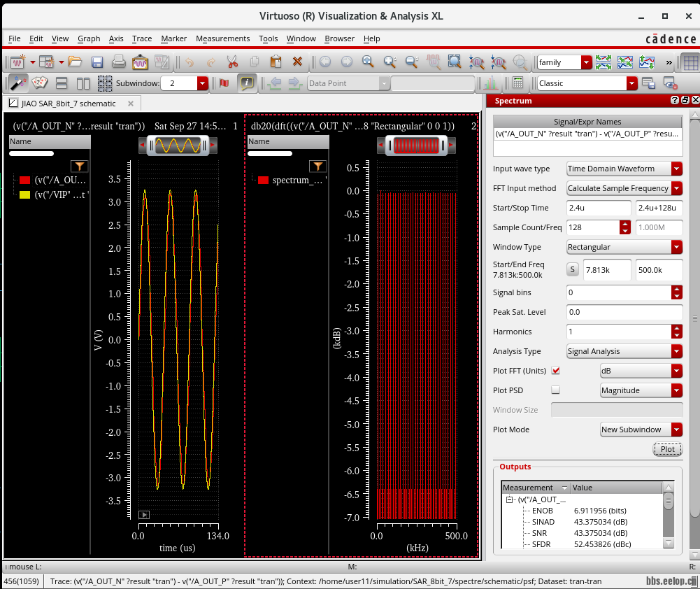Select the zoom-to-area box magnifier icon
This screenshot has width=700, height=589.
pos(455,62)
